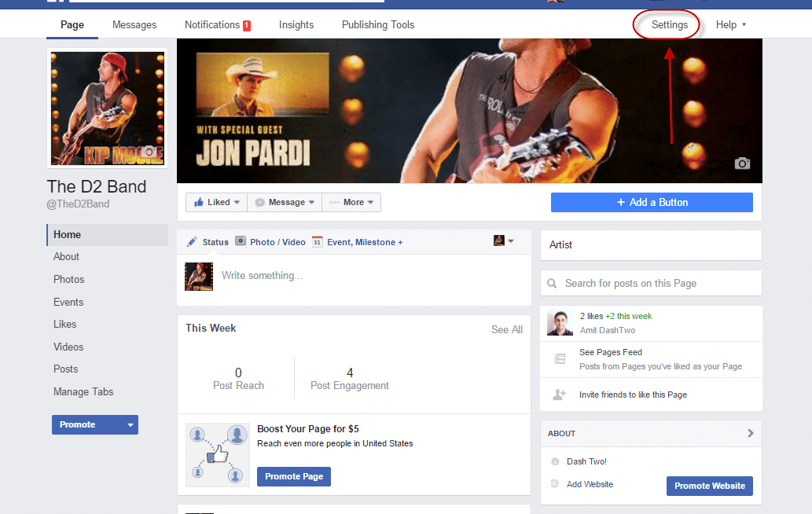Open Manage Tabs in sidebar
812x514 pixels.
coord(83,392)
